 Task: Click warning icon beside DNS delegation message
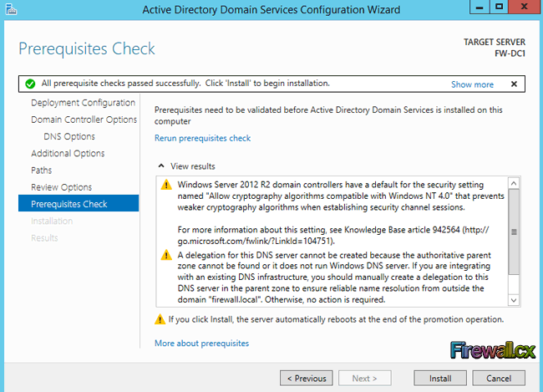pyautogui.click(x=166, y=256)
